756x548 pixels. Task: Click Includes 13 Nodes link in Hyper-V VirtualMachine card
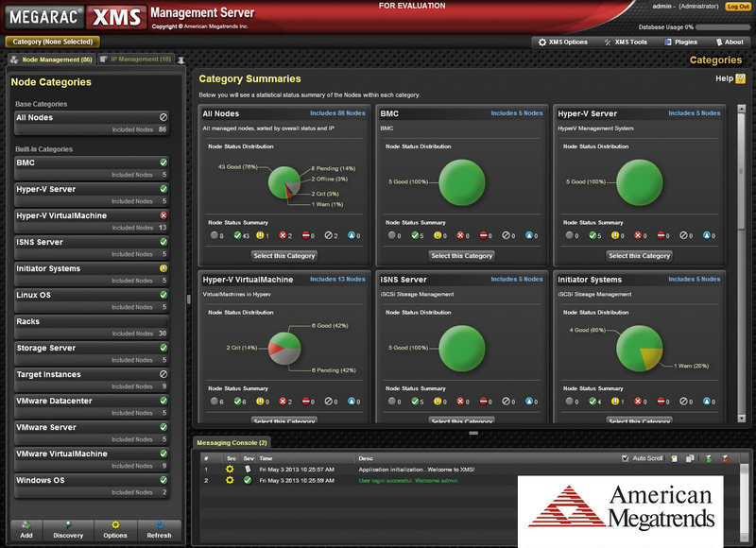[337, 279]
